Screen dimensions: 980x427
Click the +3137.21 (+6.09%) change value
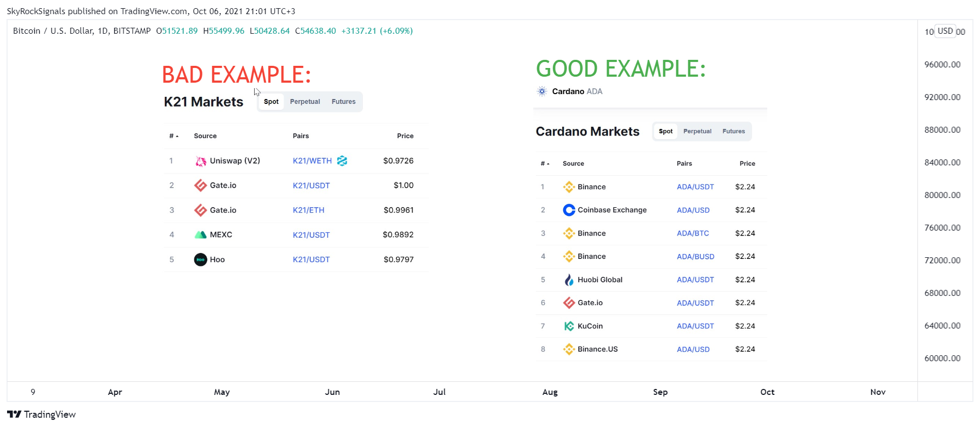[377, 31]
